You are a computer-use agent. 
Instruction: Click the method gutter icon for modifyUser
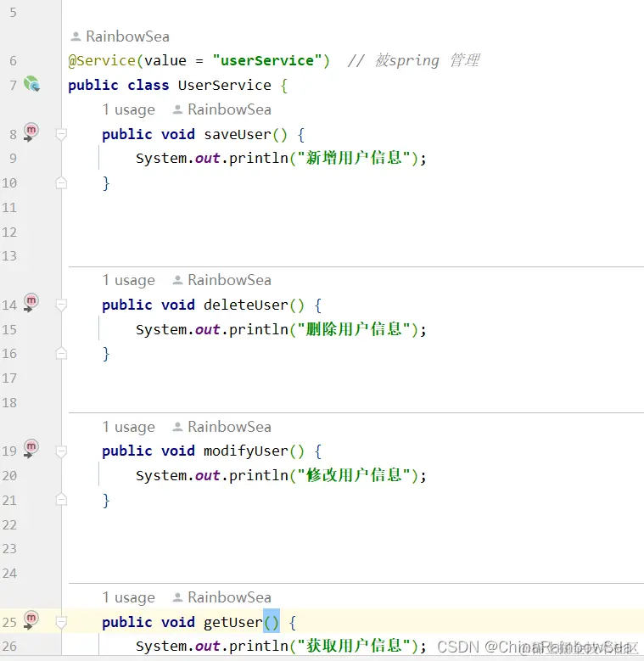(x=31, y=449)
